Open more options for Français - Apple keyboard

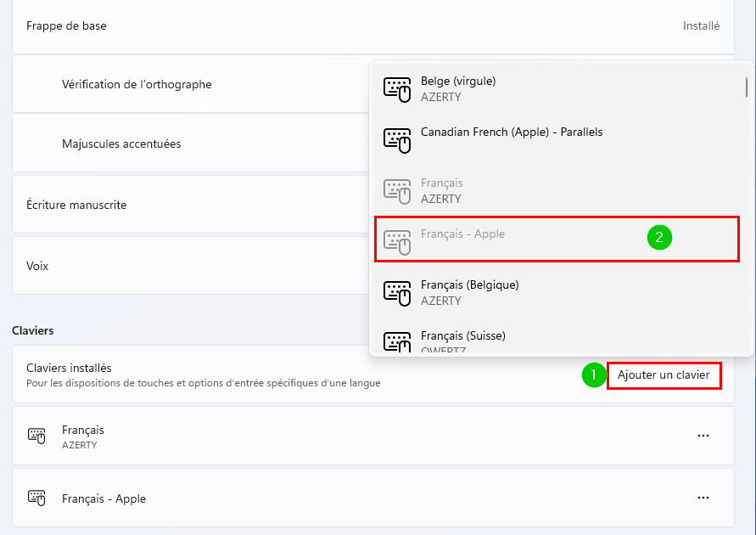703,498
